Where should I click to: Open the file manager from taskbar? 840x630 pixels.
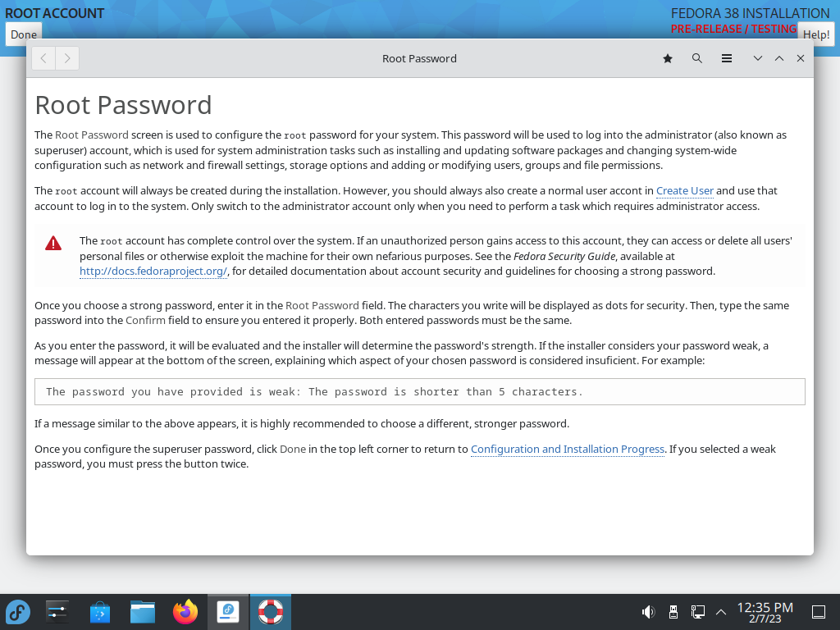143,612
